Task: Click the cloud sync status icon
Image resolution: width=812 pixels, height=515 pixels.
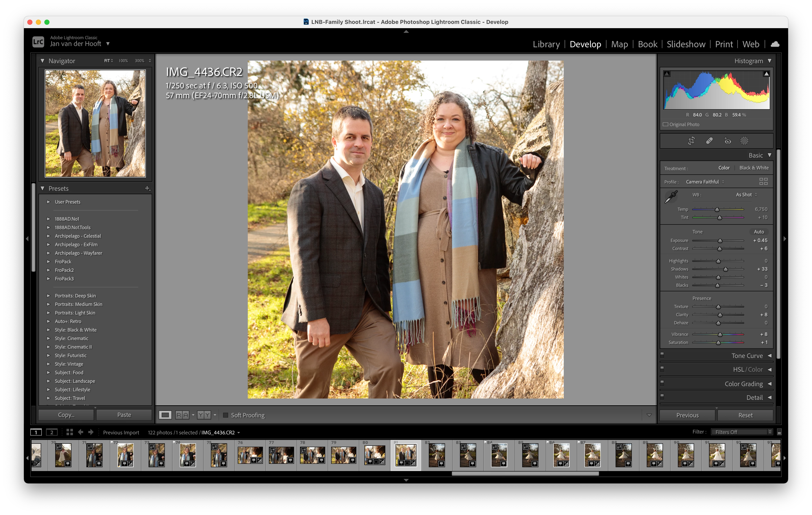Action: pos(775,44)
